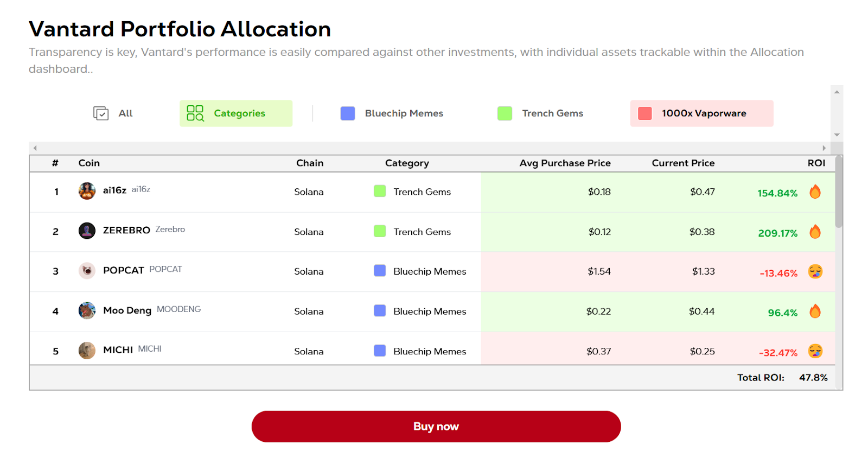Click the Vantard Portfolio Allocation heading

(x=180, y=29)
